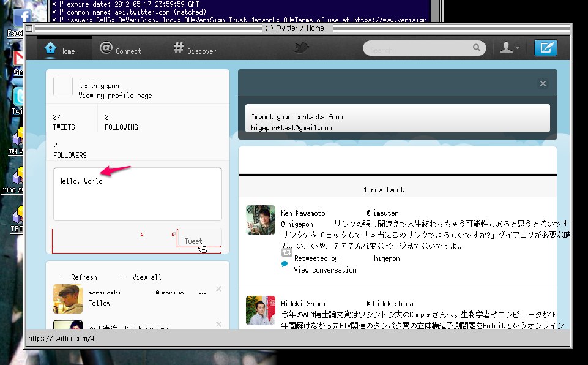This screenshot has height=365, width=588.
Task: Click the window close box in title bar
Action: coord(29,28)
